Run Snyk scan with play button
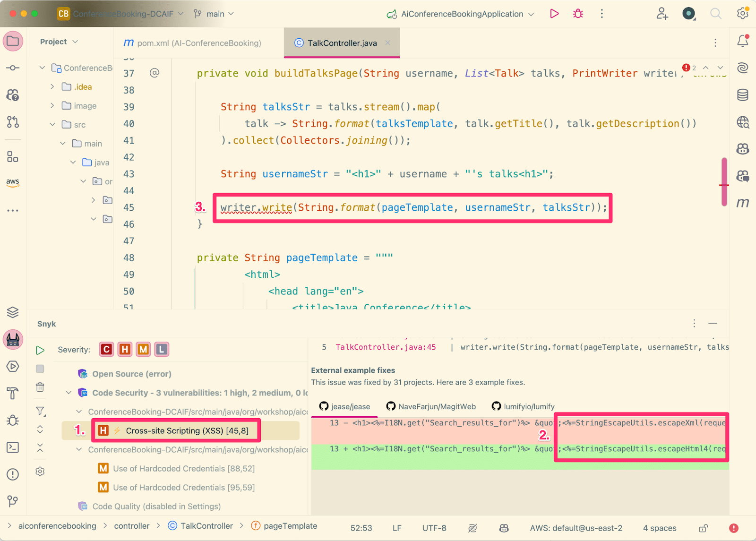The image size is (756, 541). point(40,350)
